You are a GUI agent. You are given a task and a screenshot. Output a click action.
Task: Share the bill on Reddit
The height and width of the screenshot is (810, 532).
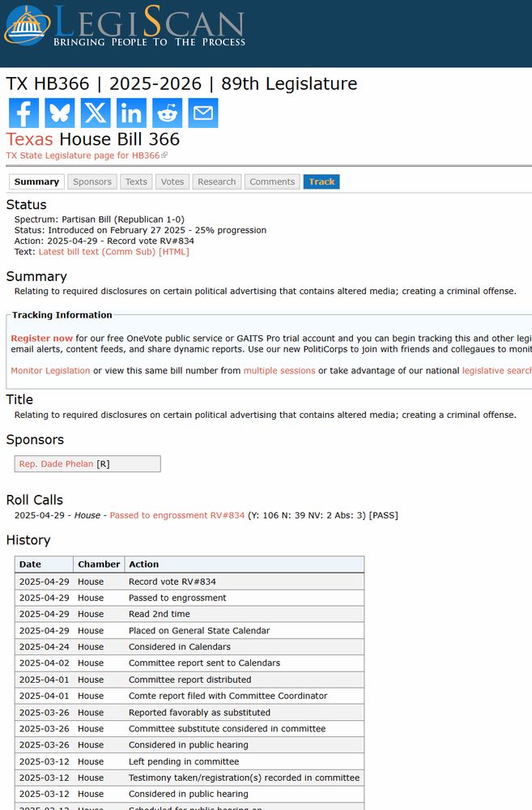[168, 113]
